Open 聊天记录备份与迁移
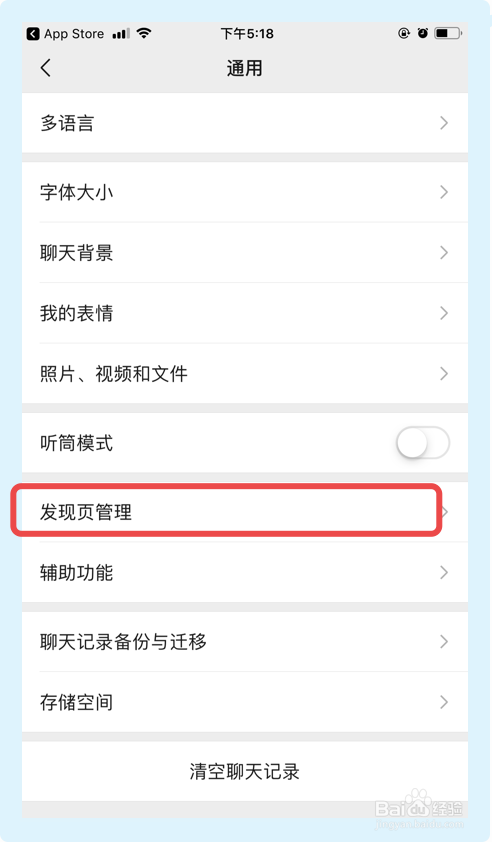This screenshot has width=492, height=842. tap(245, 642)
